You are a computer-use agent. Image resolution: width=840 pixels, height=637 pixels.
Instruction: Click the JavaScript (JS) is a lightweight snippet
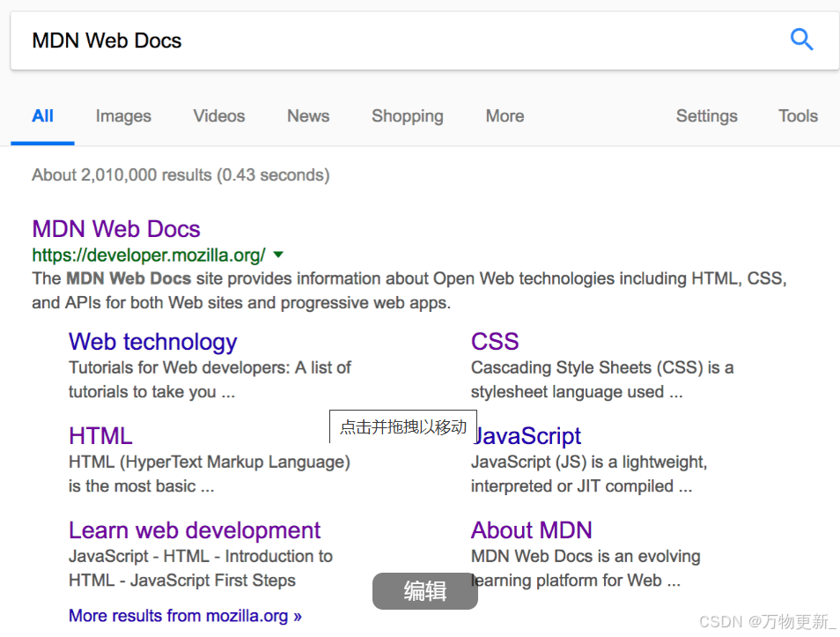point(589,474)
